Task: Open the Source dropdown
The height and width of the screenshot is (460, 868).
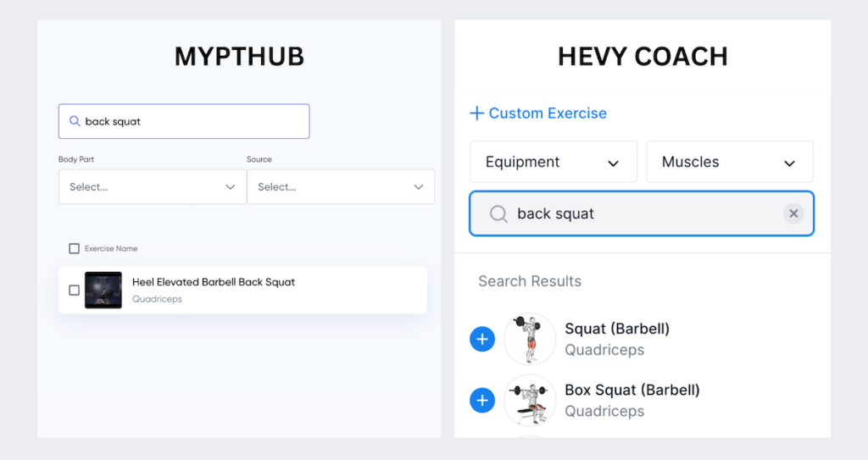Action: point(340,187)
